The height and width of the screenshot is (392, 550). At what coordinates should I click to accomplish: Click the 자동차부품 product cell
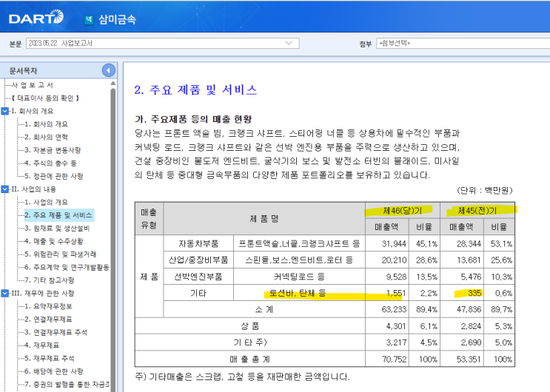[198, 243]
